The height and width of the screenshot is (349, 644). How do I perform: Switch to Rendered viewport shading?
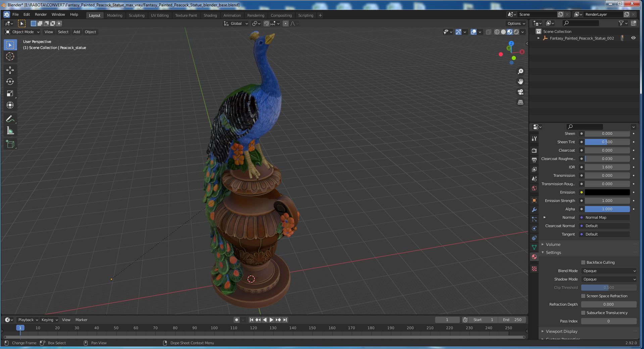(516, 32)
